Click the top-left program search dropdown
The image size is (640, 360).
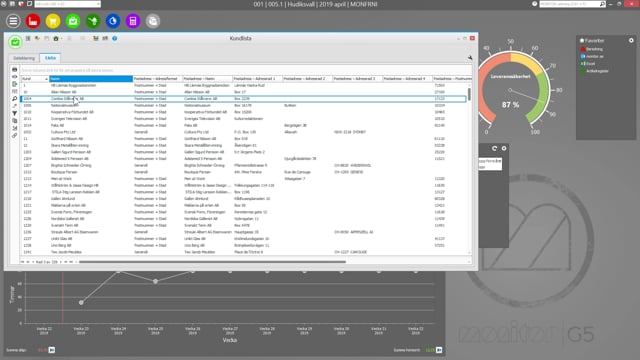pyautogui.click(x=68, y=4)
